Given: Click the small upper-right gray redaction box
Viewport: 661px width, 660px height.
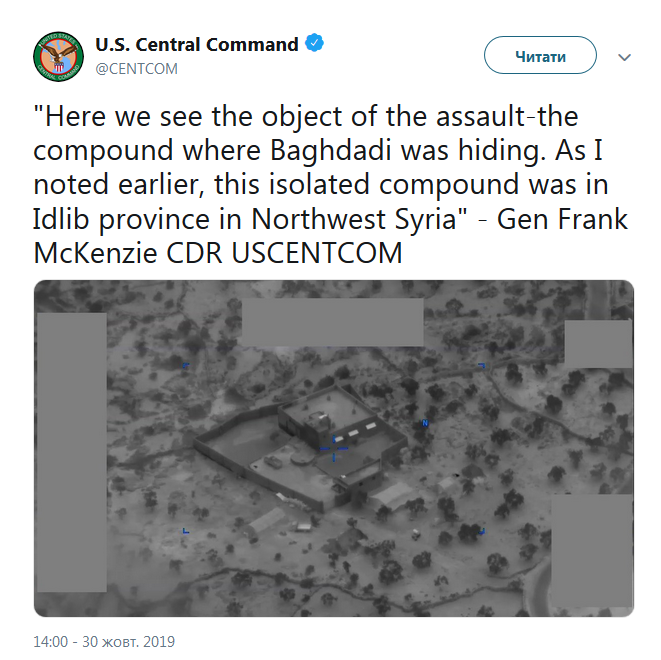Looking at the screenshot, I should click(x=598, y=343).
